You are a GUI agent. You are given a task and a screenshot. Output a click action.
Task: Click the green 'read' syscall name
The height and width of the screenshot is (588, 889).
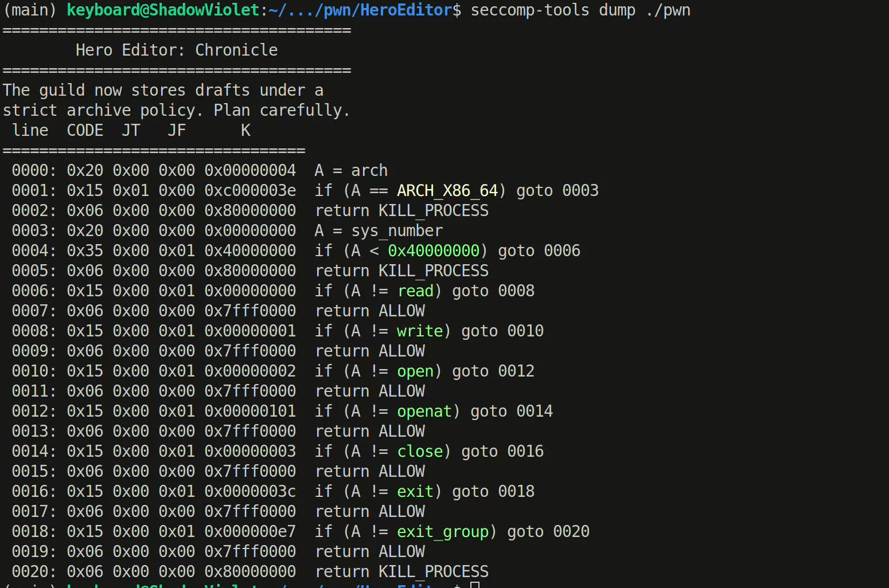[x=415, y=291]
